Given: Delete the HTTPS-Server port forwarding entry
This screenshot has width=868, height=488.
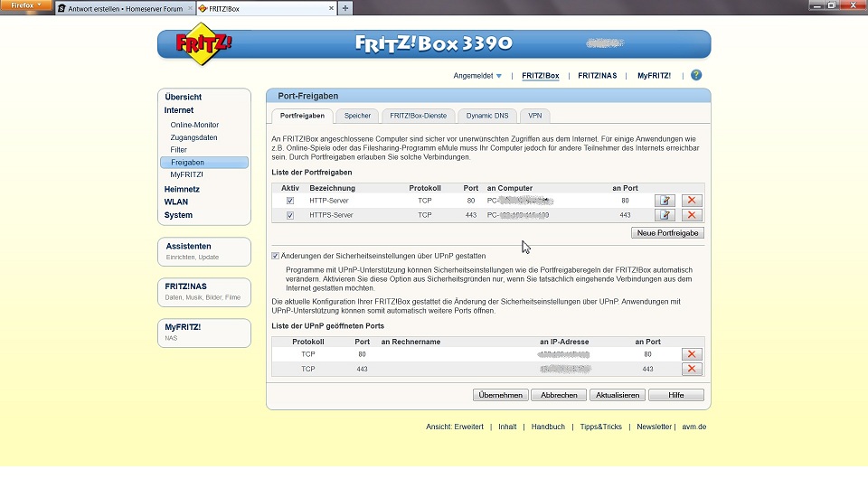Looking at the screenshot, I should tap(692, 215).
